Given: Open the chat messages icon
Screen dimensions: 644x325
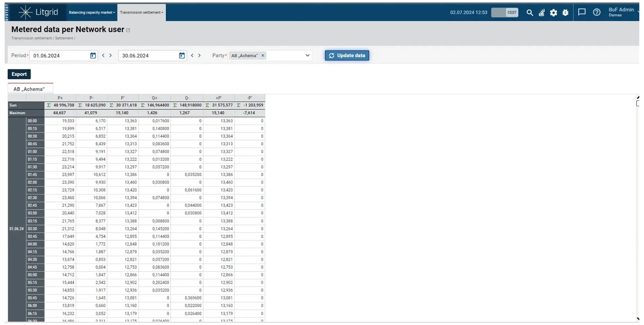Looking at the screenshot, I should click(x=582, y=12).
